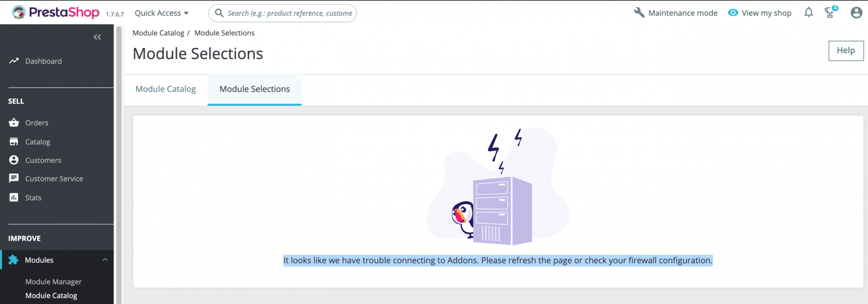Screen dimensions: 868x304
Task: Open the Stats menu entry
Action: tap(33, 198)
